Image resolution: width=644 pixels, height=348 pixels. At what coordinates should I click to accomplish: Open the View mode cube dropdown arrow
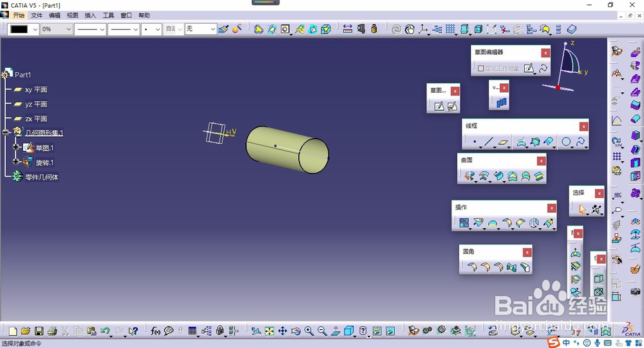pos(354,335)
